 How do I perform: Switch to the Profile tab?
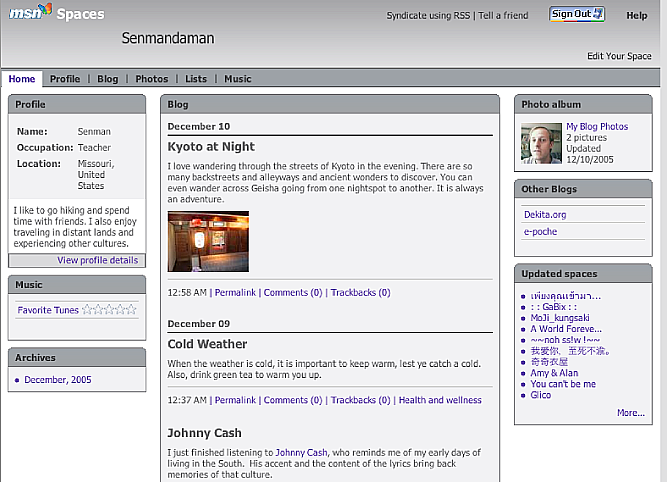coord(65,79)
